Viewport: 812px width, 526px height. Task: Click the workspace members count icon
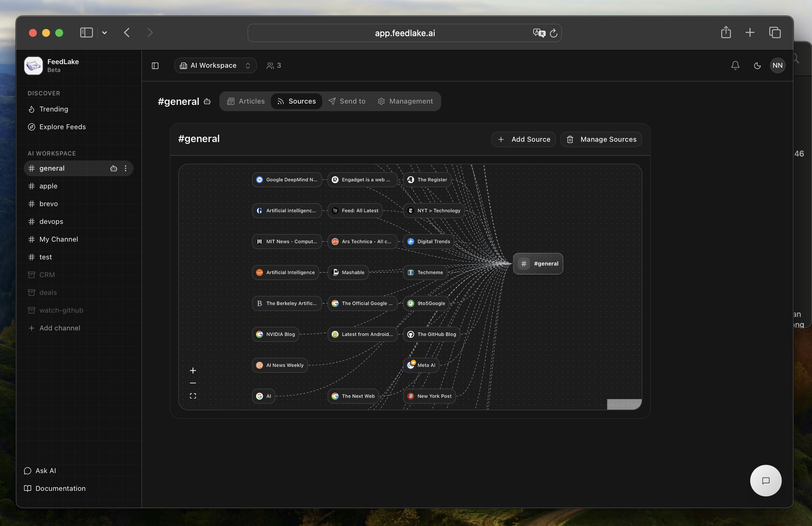[274, 65]
